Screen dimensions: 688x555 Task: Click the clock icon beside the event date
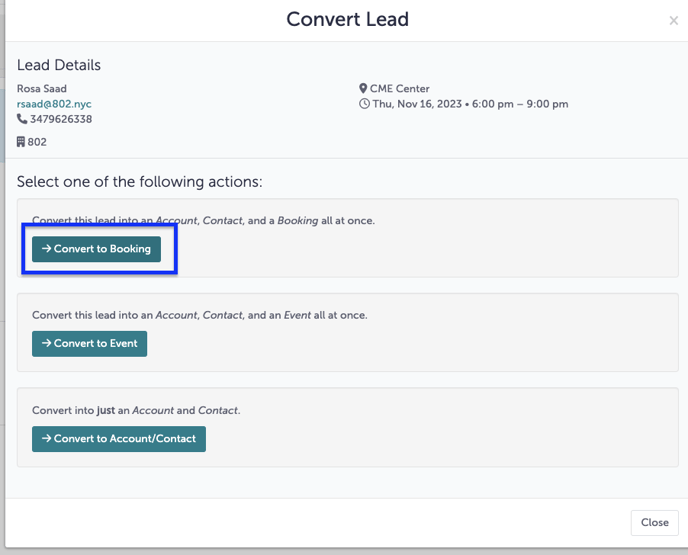[364, 104]
